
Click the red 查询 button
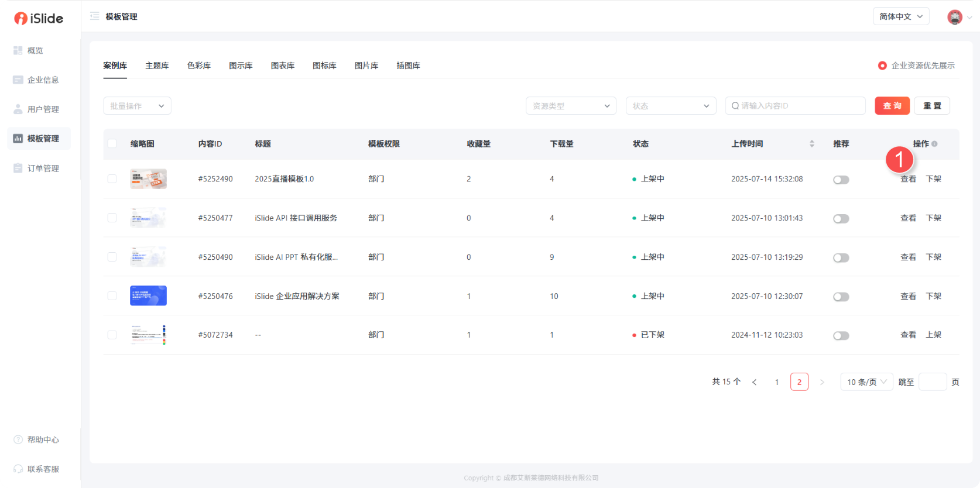892,106
